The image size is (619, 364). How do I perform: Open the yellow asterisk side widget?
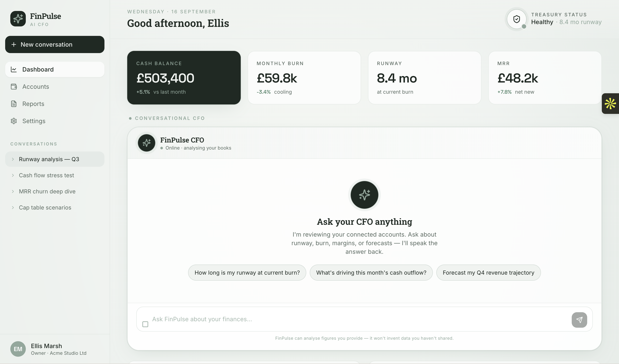[x=610, y=103]
